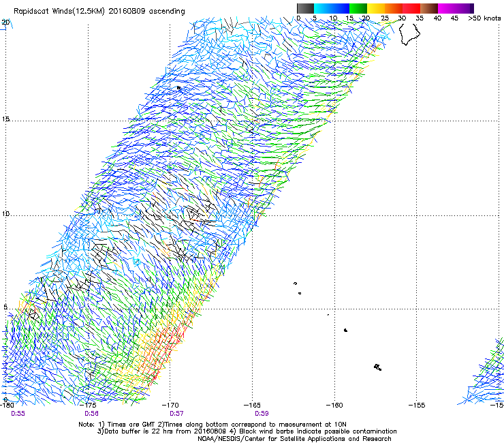Click the cyan-blue 5-15 knots legend swatch
Image resolution: width=504 pixels, height=443 pixels.
pos(332,8)
